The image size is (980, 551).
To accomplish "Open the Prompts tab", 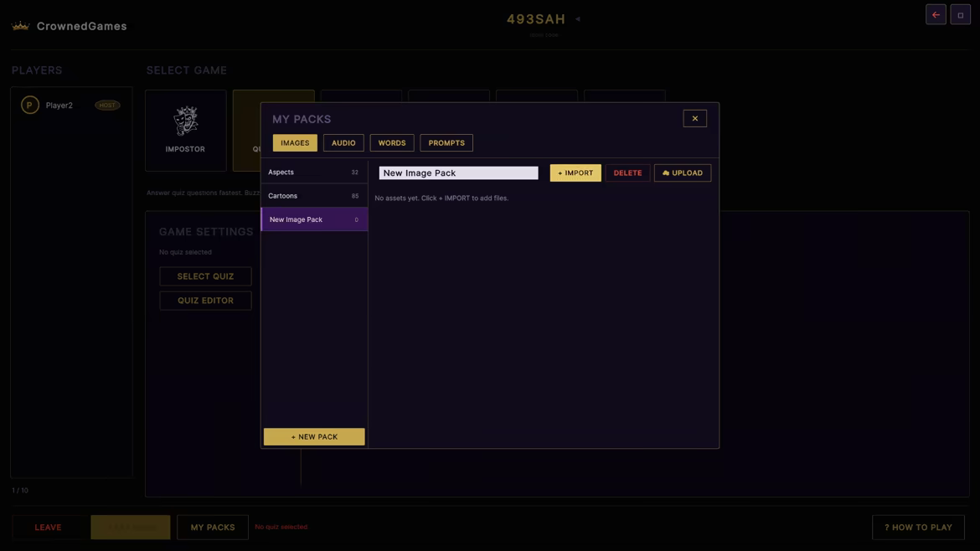I will (x=446, y=143).
